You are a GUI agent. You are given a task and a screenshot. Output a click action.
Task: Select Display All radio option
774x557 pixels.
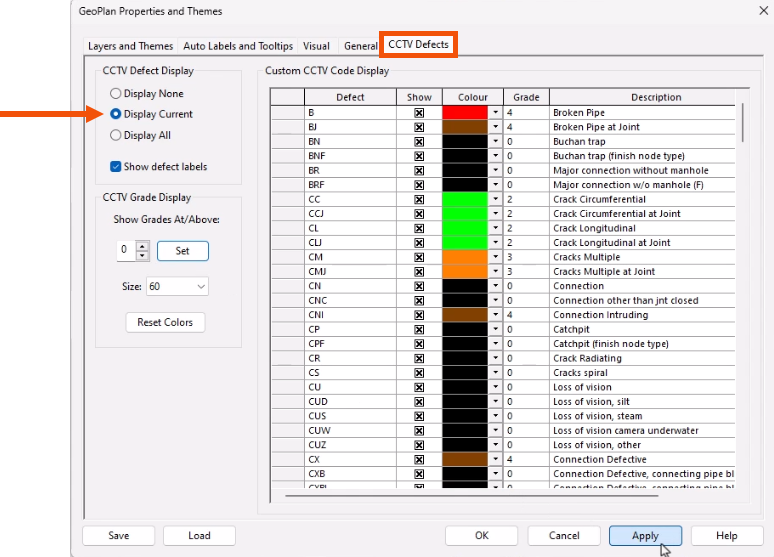[x=140, y=135]
